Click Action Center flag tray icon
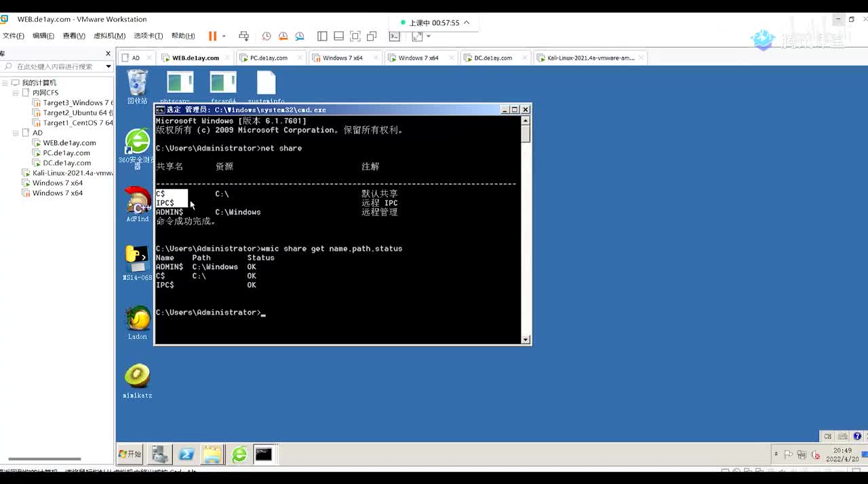 pyautogui.click(x=789, y=455)
